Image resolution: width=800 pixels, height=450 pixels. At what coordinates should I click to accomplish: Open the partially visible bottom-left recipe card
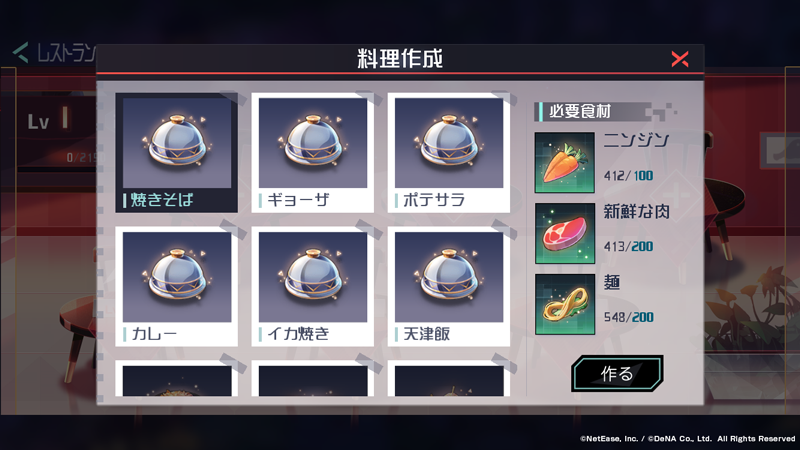[177, 379]
